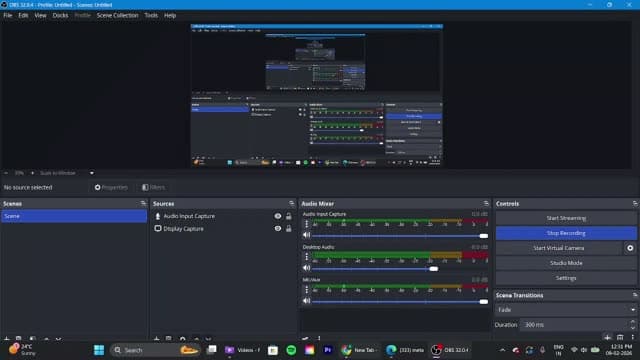
Task: Open the Edit menu
Action: [x=23, y=16]
